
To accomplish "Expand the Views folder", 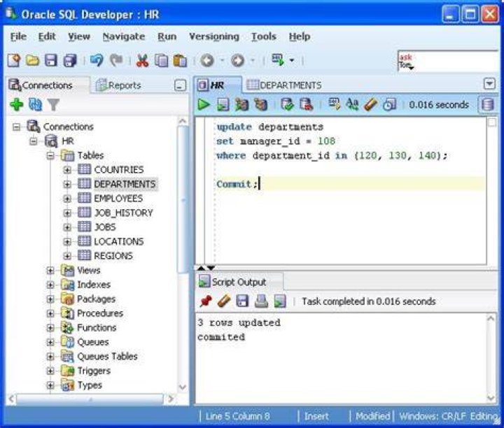I will click(50, 271).
